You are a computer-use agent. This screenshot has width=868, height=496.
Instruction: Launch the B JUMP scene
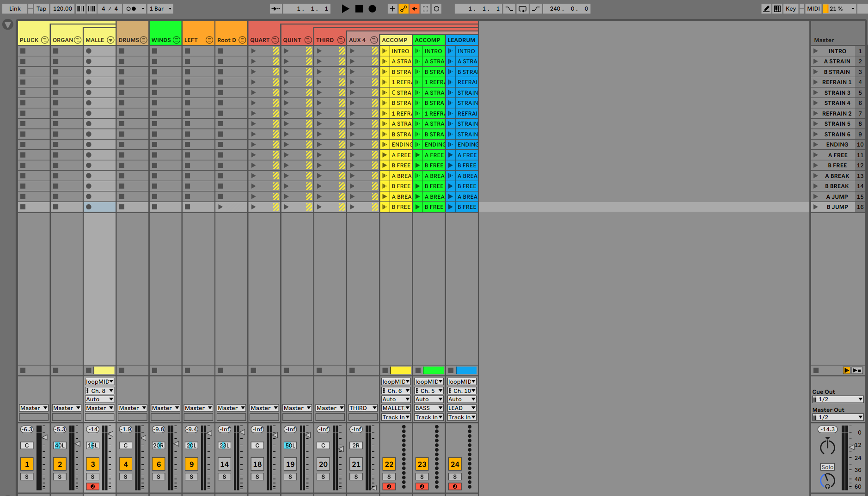(x=816, y=207)
